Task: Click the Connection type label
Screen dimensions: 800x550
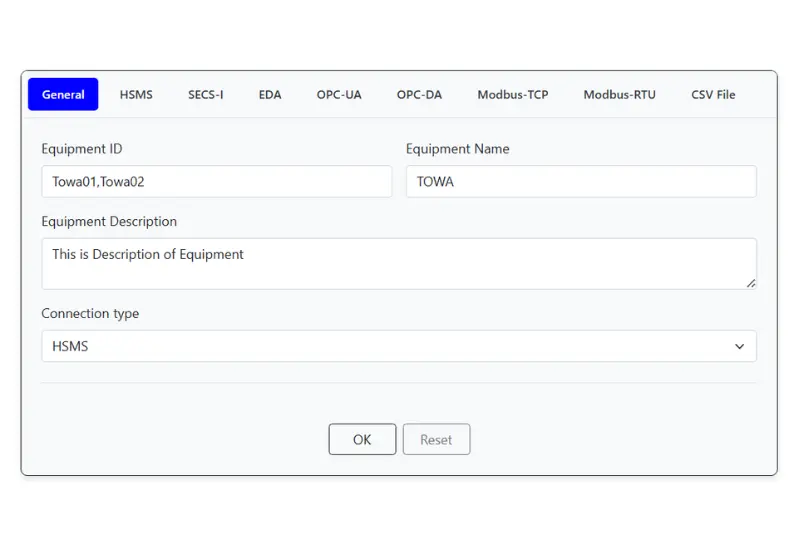Action: pyautogui.click(x=90, y=313)
